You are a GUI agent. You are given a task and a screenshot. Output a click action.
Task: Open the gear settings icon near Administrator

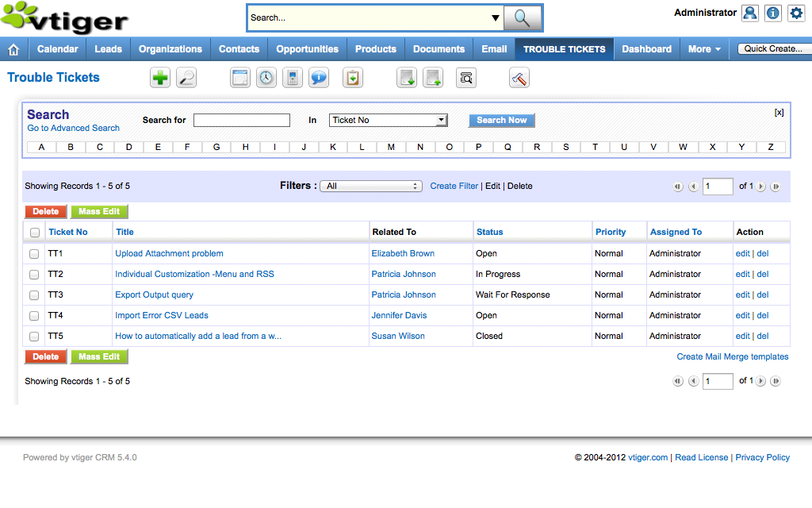795,13
